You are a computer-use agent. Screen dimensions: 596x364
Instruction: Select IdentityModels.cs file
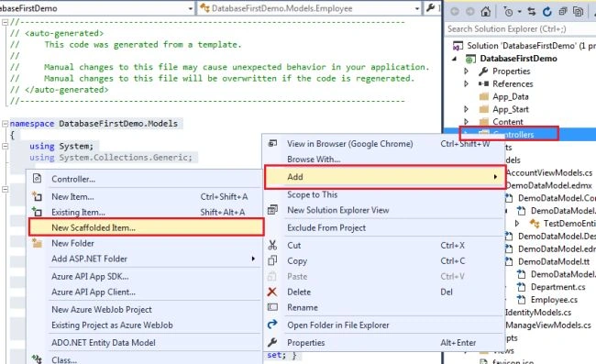click(538, 313)
